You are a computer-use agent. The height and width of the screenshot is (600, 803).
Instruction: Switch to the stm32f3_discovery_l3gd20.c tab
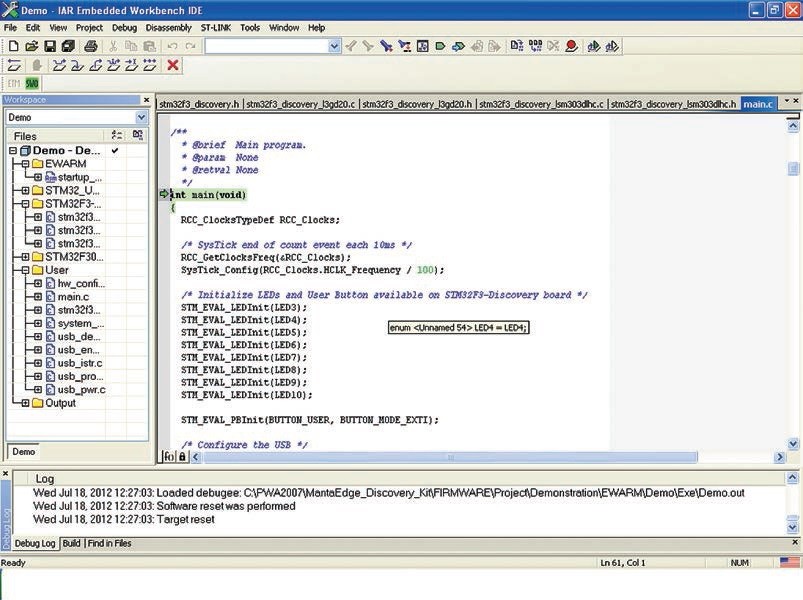(x=301, y=104)
